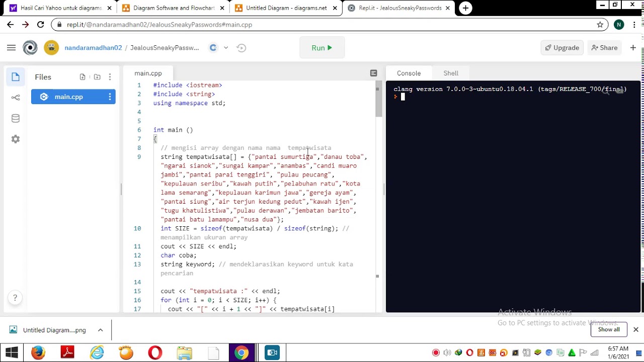Select the main.cpp editor tab
Viewport: 644px width, 362px height.
tap(148, 73)
